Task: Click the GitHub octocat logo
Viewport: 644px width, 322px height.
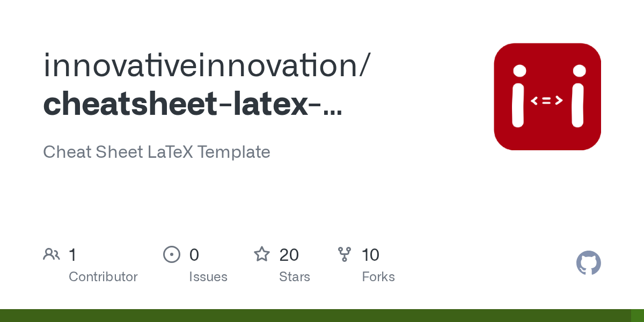Action: click(x=588, y=263)
